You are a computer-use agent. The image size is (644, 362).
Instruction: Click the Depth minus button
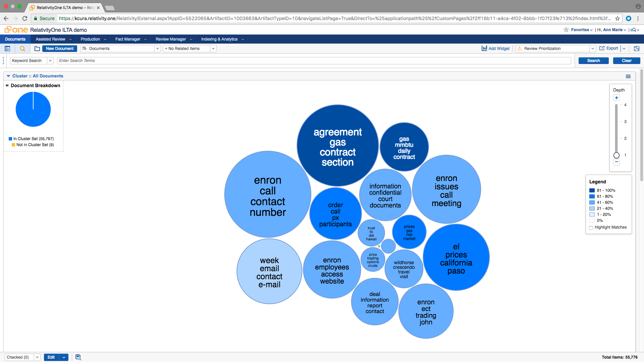[616, 162]
